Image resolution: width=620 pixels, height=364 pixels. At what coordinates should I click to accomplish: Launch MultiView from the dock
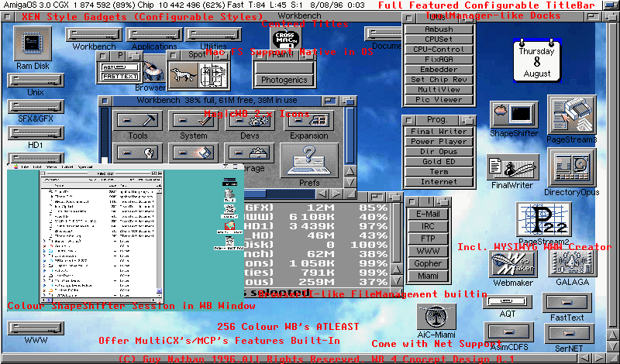[x=439, y=89]
